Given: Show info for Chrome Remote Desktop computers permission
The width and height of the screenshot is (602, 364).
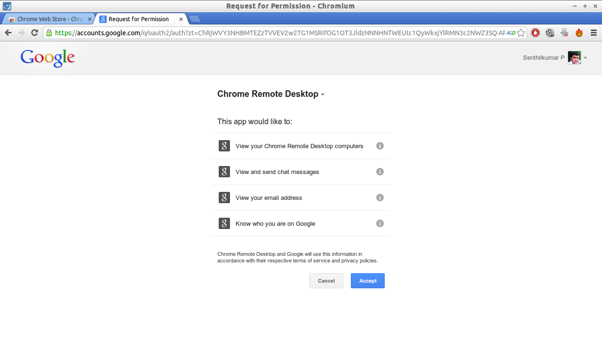Looking at the screenshot, I should (x=380, y=146).
